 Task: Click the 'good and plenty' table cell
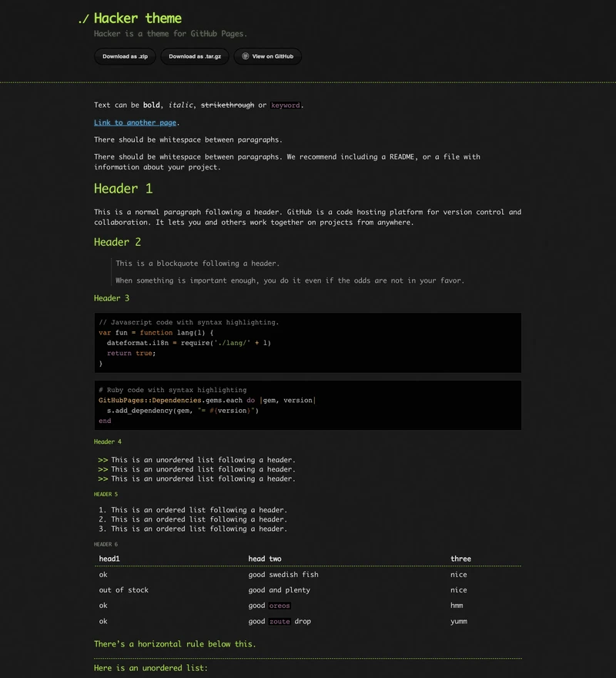(x=280, y=590)
